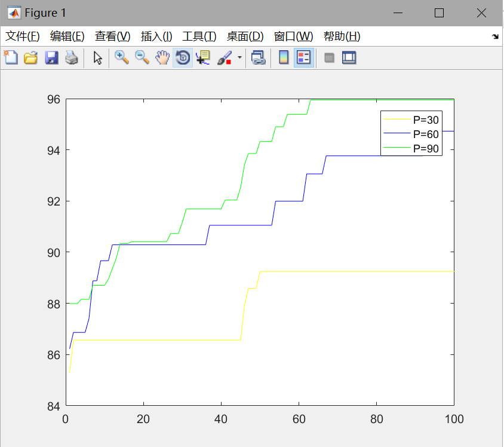Print the figure using printer icon
Image resolution: width=504 pixels, height=447 pixels.
tap(72, 58)
